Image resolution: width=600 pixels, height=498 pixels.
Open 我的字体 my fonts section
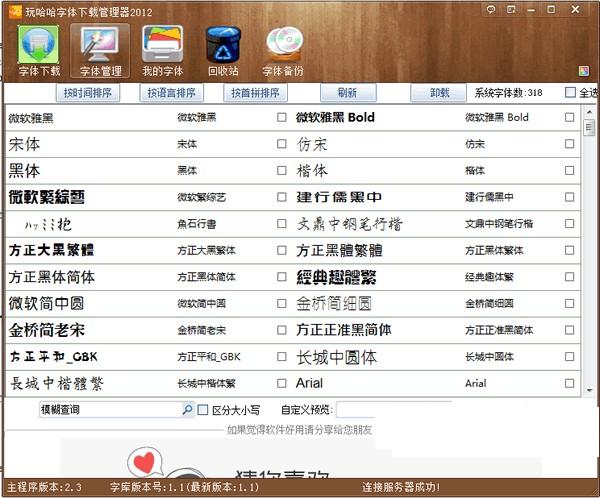(162, 51)
